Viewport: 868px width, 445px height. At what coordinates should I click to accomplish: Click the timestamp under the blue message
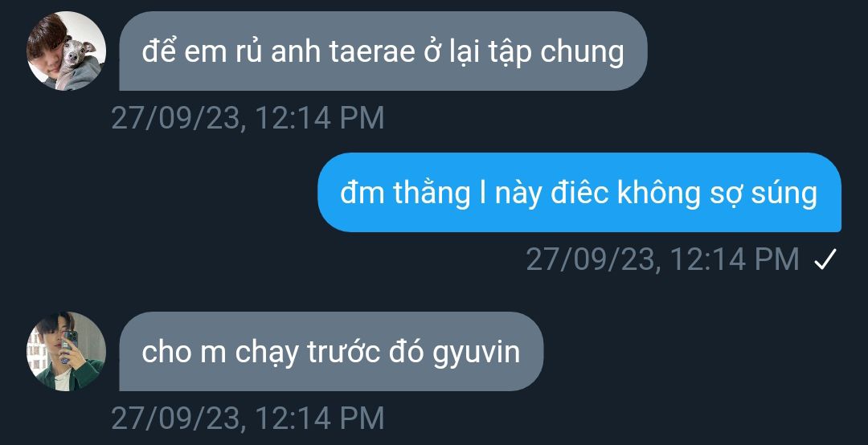click(662, 259)
